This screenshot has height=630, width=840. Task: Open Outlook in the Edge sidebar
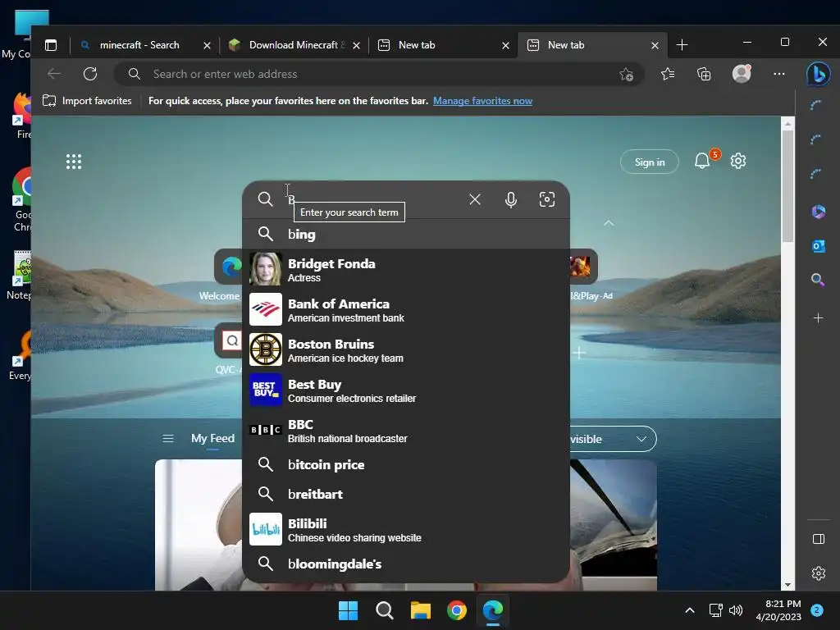(x=818, y=246)
